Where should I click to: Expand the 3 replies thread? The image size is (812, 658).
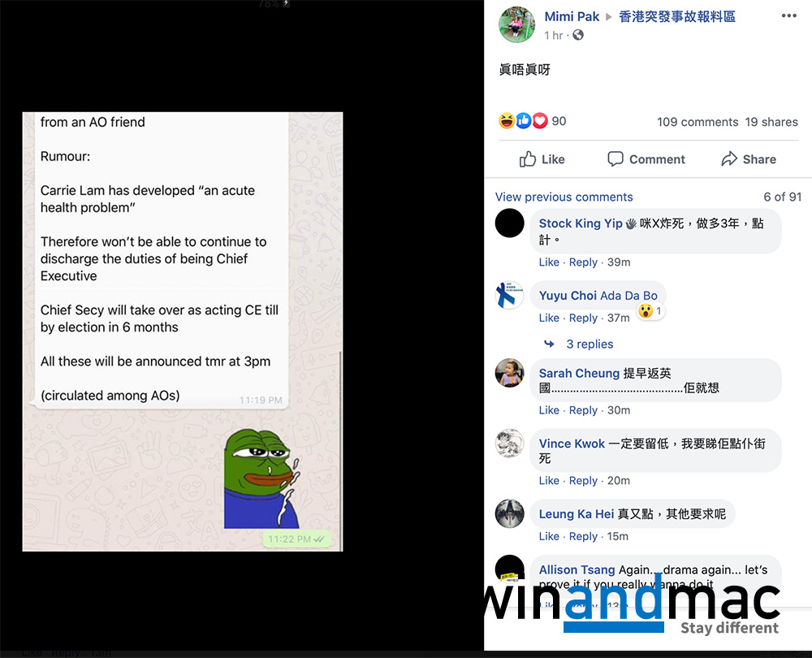tap(590, 344)
